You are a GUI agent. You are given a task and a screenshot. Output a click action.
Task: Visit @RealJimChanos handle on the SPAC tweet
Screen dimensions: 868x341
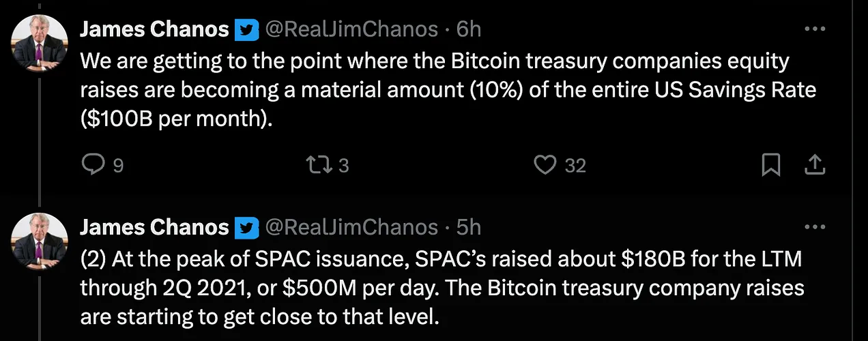tap(351, 226)
